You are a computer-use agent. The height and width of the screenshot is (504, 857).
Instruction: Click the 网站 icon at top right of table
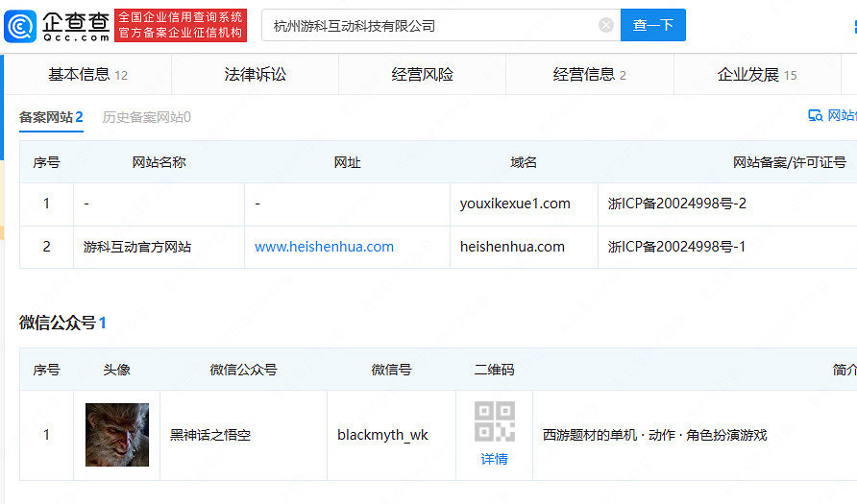[x=831, y=116]
